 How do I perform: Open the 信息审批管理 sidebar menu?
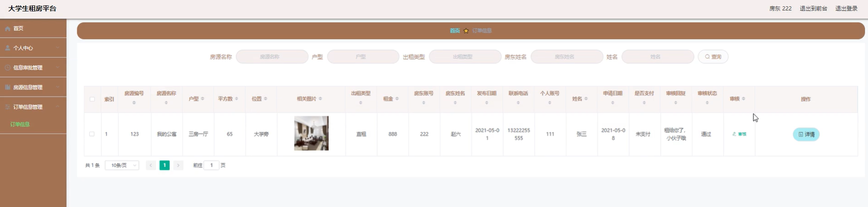[x=33, y=67]
